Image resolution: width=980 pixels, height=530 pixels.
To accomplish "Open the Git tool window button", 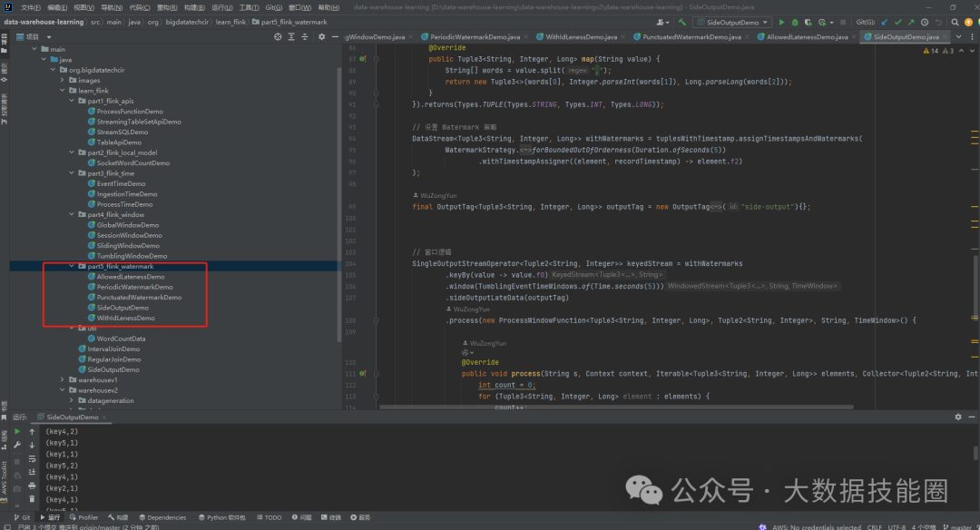I will click(x=23, y=517).
